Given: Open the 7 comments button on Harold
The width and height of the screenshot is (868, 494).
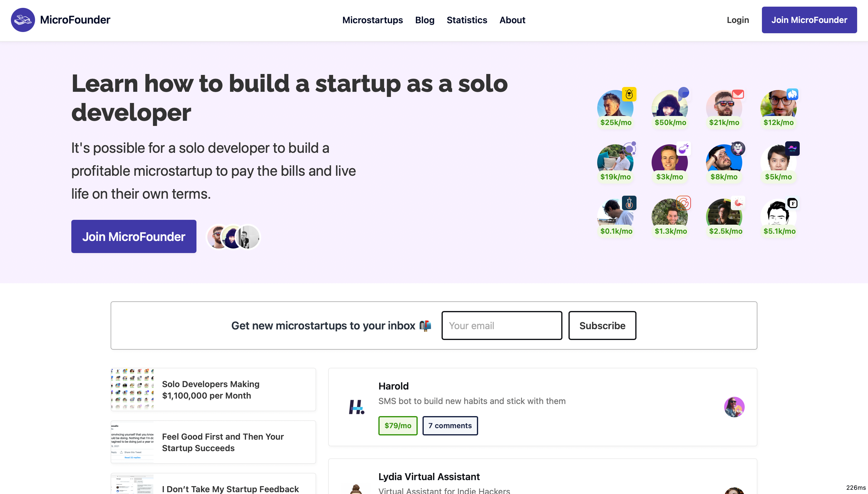Looking at the screenshot, I should [x=450, y=425].
